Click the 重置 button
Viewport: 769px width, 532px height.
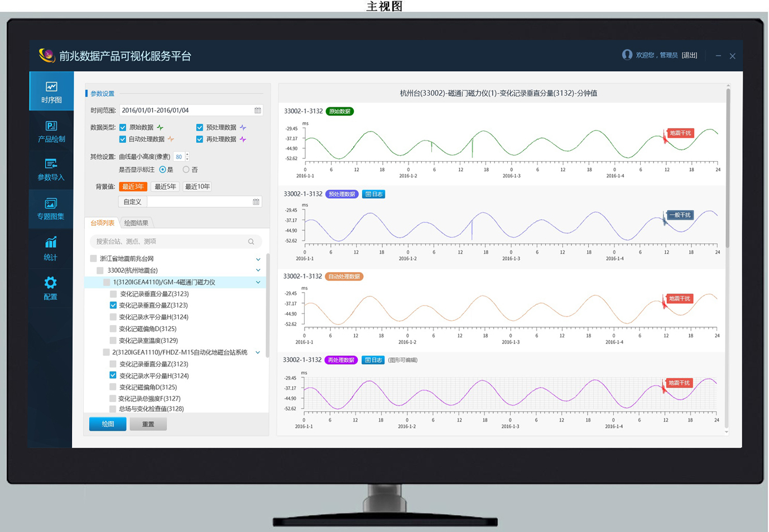[148, 424]
